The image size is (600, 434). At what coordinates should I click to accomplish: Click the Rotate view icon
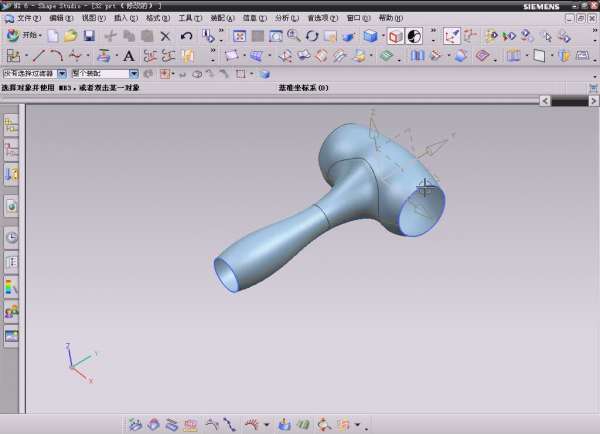click(312, 36)
